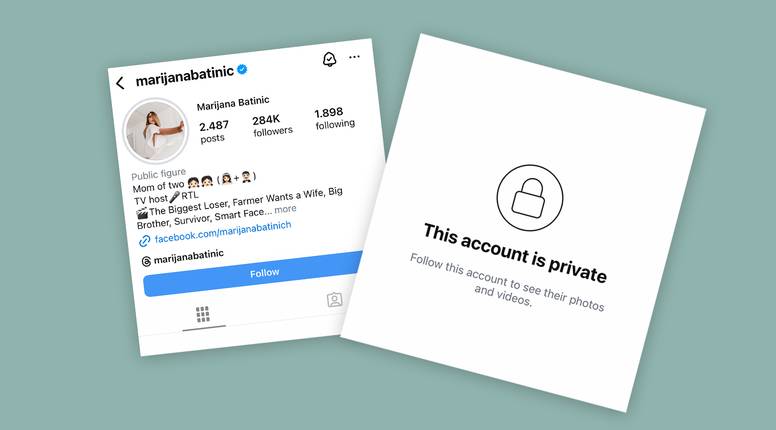Click the marijanabatinic username header
Viewport: 776px width, 430px height.
(185, 76)
